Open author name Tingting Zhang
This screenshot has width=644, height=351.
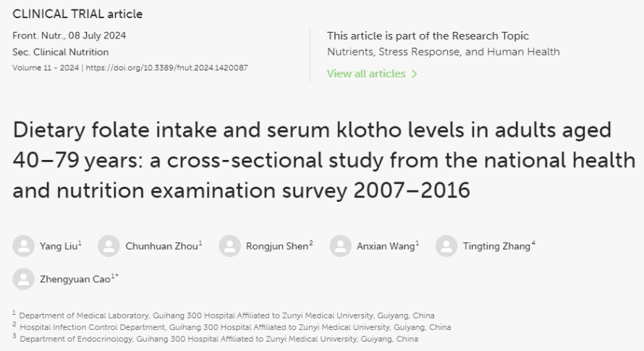click(496, 246)
